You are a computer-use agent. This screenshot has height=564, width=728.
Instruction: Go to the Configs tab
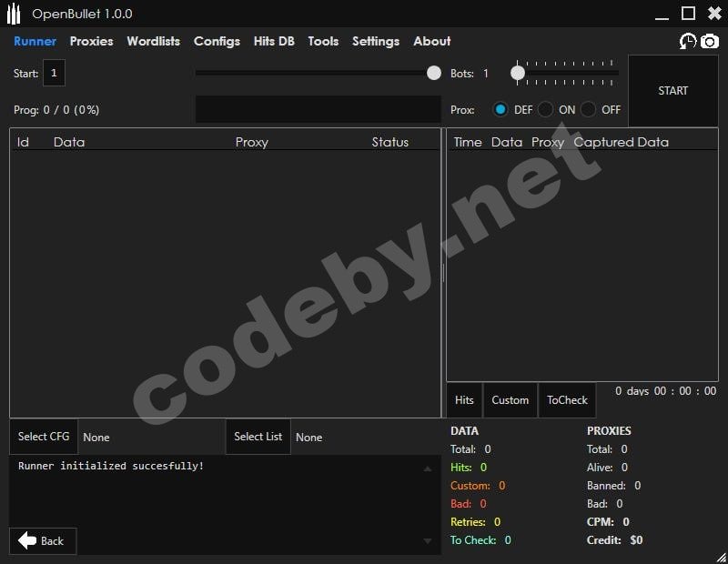(217, 41)
